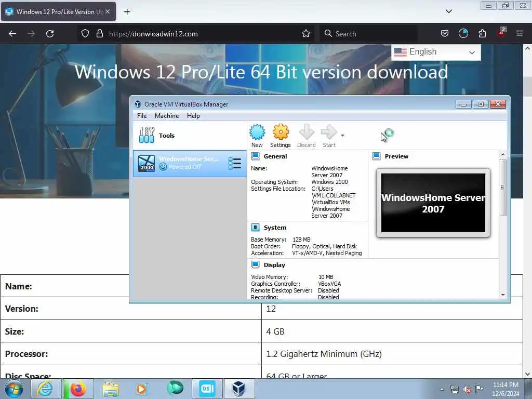The width and height of the screenshot is (532, 399).
Task: Reload the Firefox page
Action: pos(50,34)
